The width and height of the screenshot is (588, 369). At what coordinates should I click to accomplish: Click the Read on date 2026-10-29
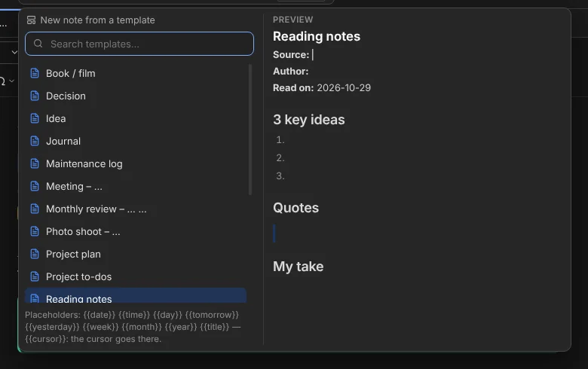(x=344, y=87)
